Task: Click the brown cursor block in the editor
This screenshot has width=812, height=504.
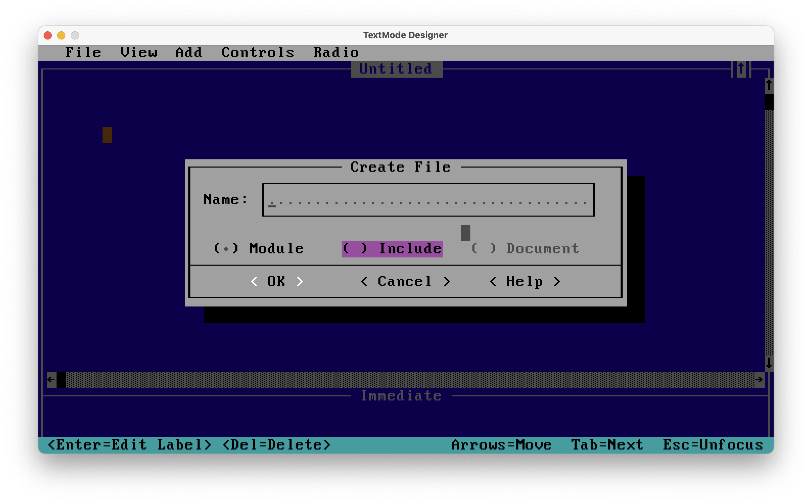Action: click(107, 135)
